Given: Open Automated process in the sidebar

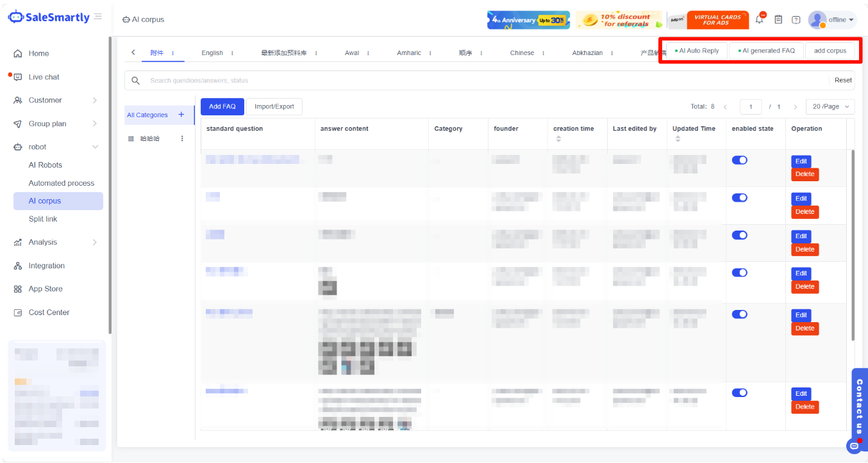Looking at the screenshot, I should [62, 183].
